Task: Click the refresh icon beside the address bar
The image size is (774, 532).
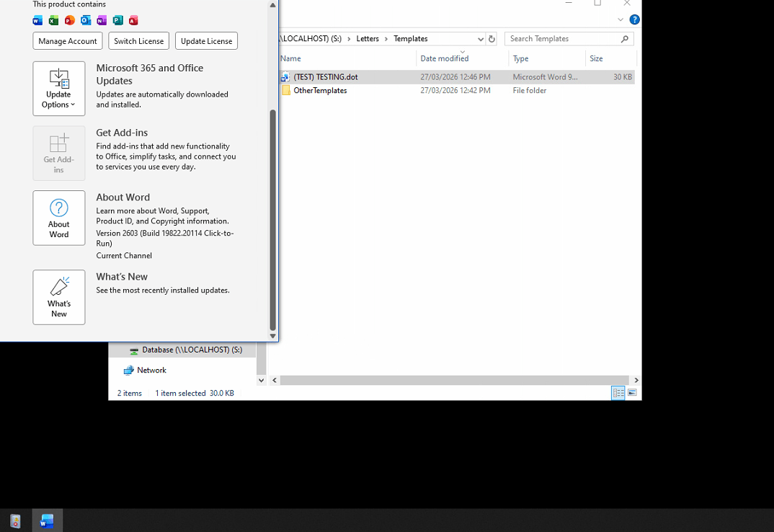Action: [491, 38]
